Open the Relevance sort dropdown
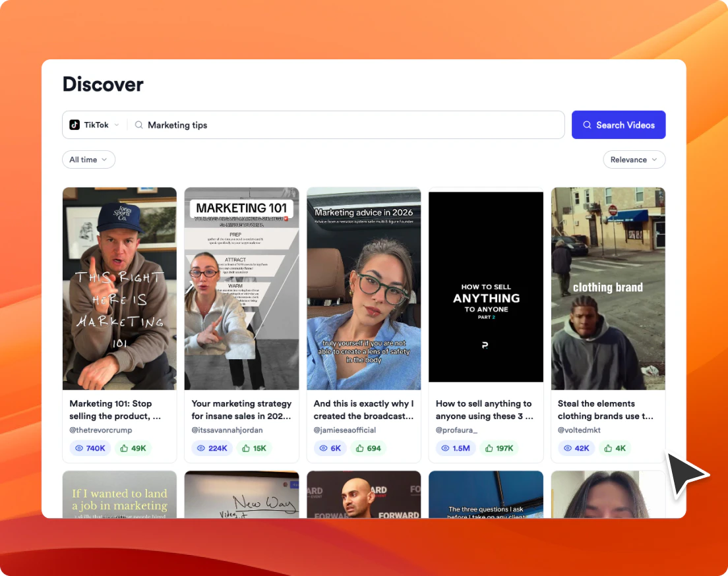Screen dimensions: 728x576 634,159
